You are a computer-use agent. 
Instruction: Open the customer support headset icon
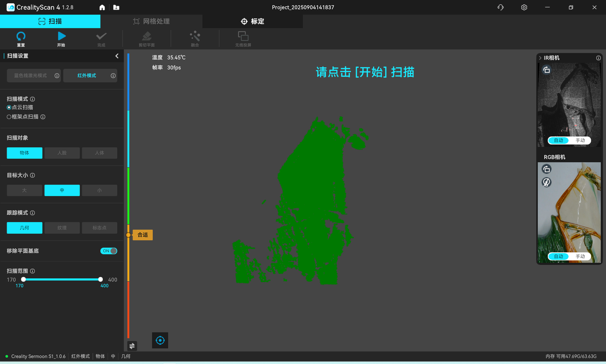coord(500,8)
